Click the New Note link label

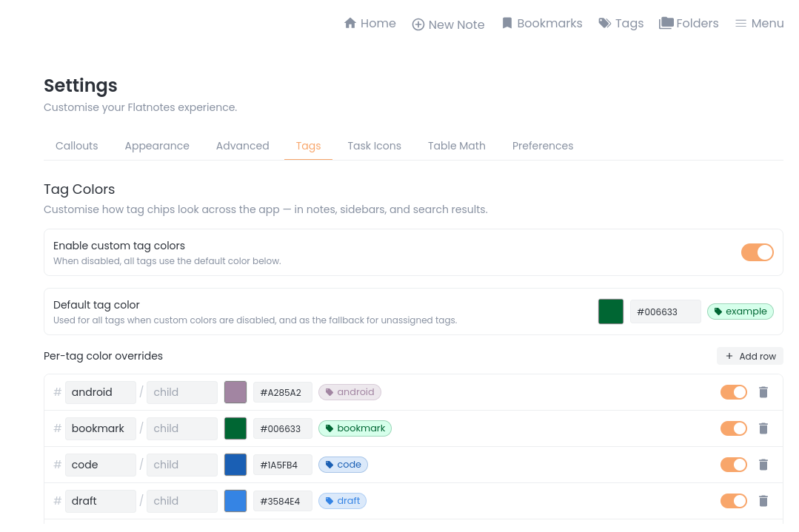(x=456, y=24)
